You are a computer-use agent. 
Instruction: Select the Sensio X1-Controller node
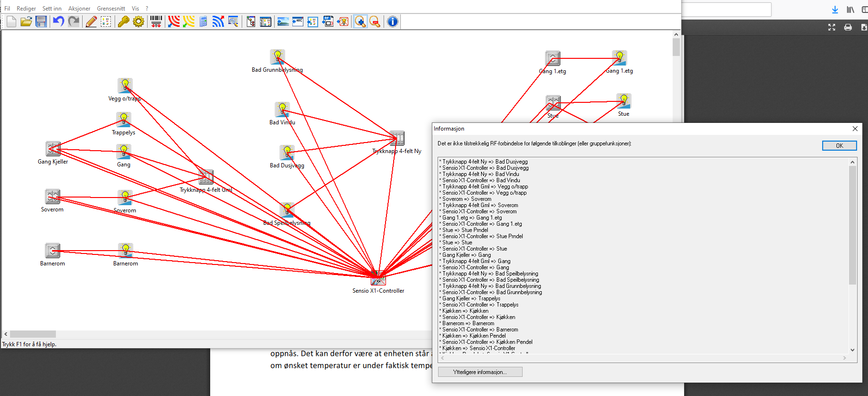click(x=378, y=278)
